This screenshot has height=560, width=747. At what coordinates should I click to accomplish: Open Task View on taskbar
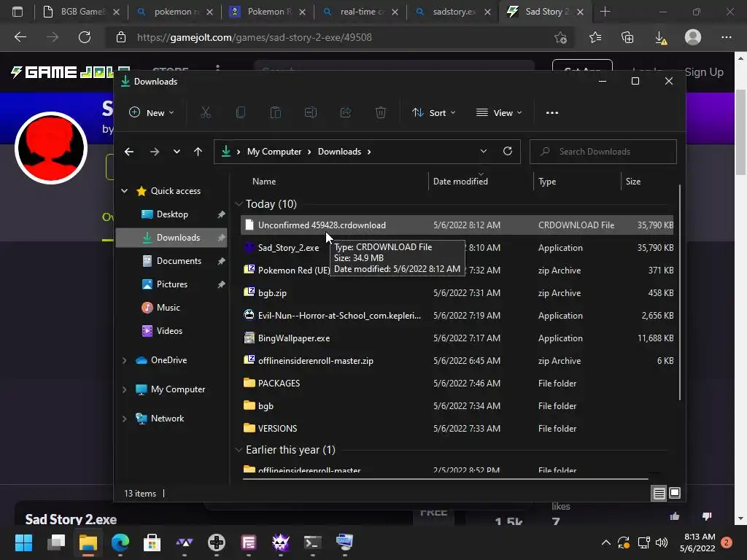click(56, 542)
